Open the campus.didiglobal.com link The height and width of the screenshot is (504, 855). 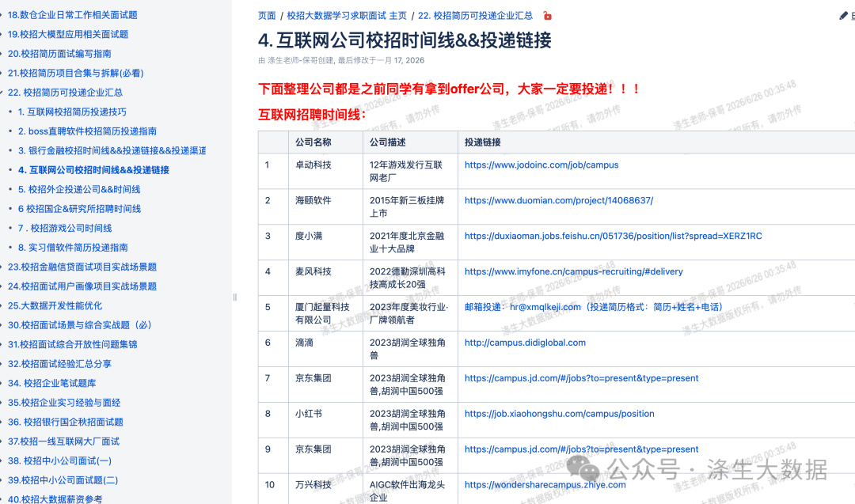click(x=525, y=343)
